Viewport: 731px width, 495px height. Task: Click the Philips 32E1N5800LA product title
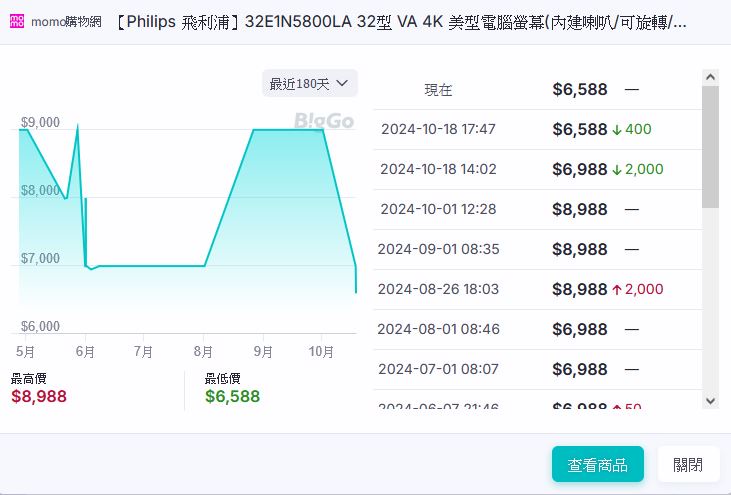pos(400,22)
